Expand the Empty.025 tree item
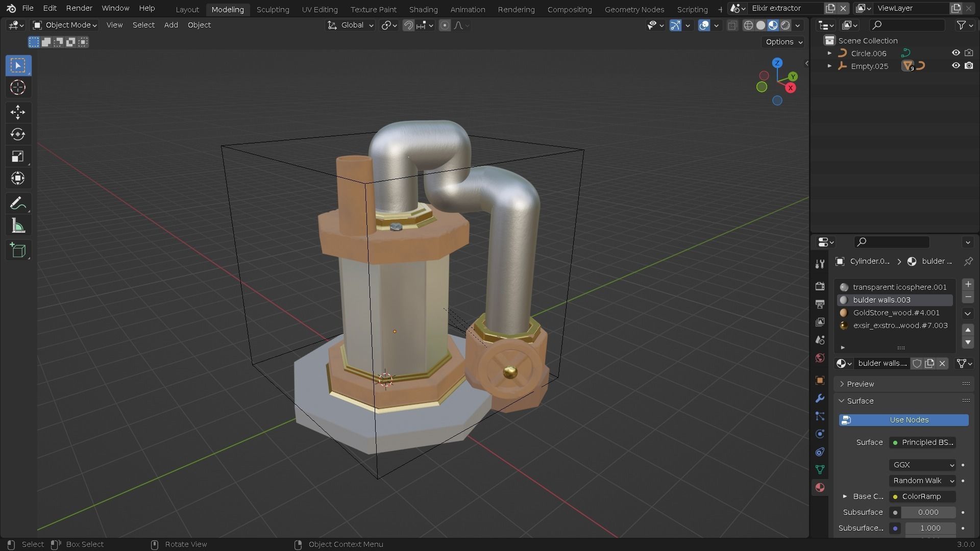Image resolution: width=980 pixels, height=551 pixels. [x=829, y=66]
